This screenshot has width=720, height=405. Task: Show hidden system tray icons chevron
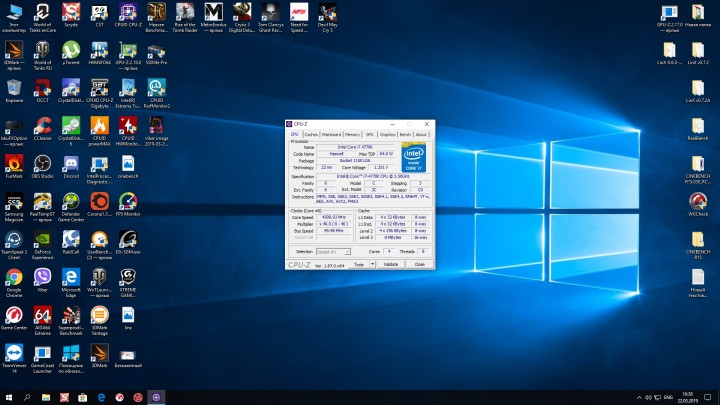point(639,397)
